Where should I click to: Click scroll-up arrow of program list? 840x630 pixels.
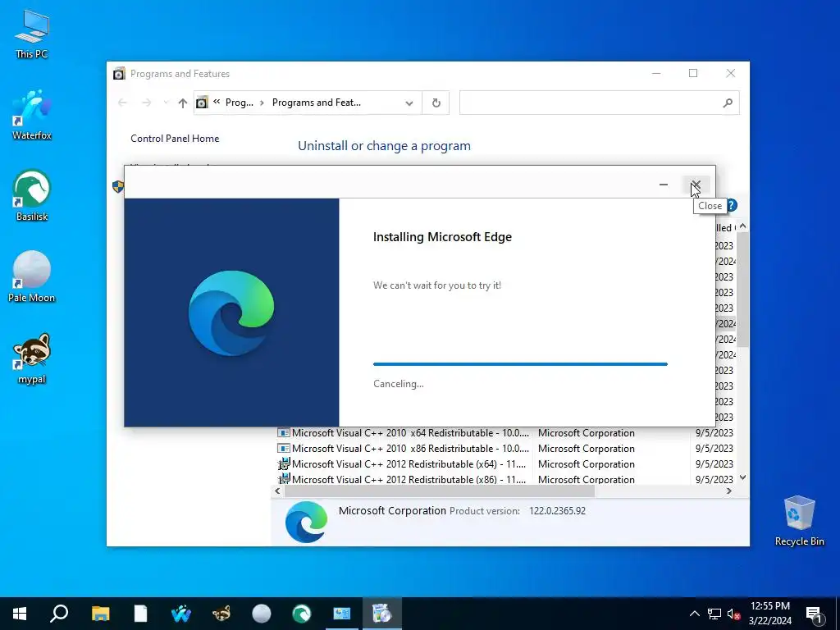point(742,226)
